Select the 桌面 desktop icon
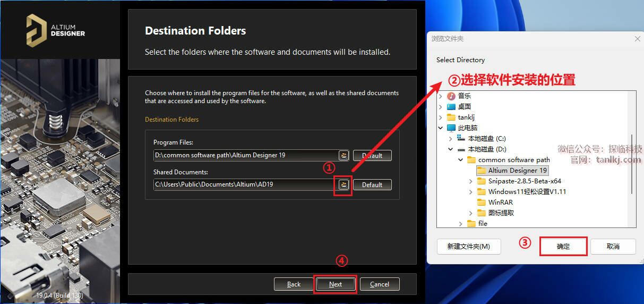This screenshot has width=644, height=304. pos(451,107)
